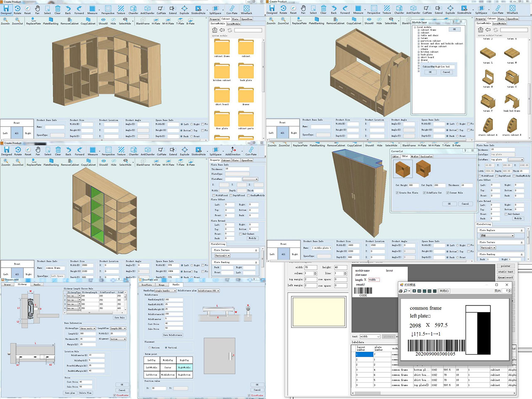This screenshot has width=532, height=399.
Task: Select Perspective view in bunk-bed window
Action: [374, 9]
